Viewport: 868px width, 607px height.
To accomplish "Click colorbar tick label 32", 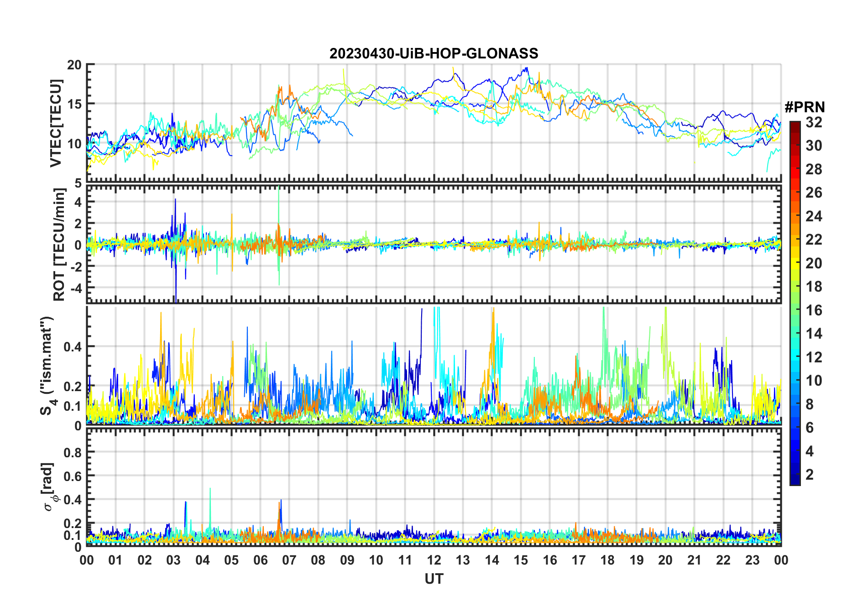I will point(814,122).
